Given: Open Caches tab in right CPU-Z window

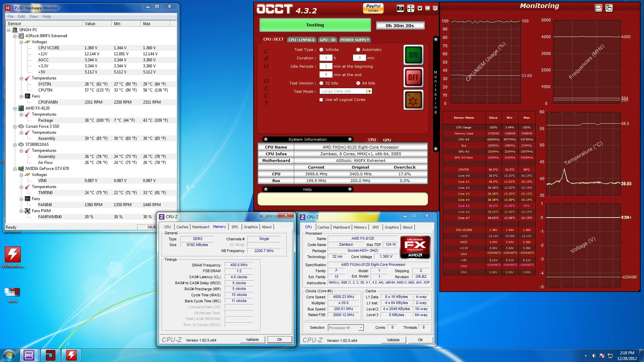Looking at the screenshot, I should (x=323, y=227).
